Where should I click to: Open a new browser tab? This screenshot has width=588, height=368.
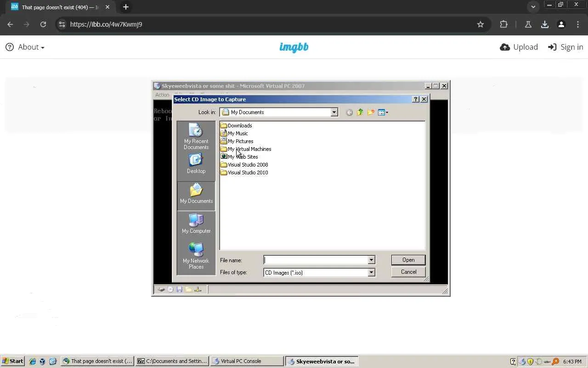pyautogui.click(x=126, y=7)
